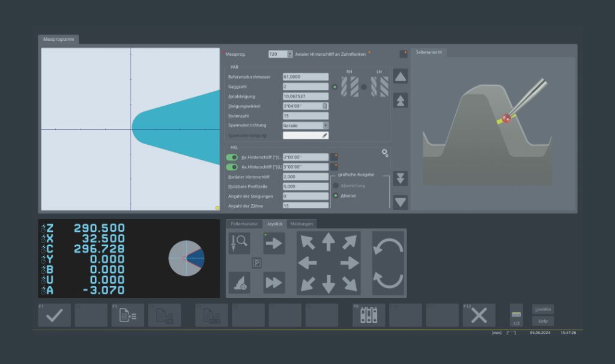Image resolution: width=615 pixels, height=364 pixels.
Task: Open the Messprog. 720 dropdown
Action: 290,54
